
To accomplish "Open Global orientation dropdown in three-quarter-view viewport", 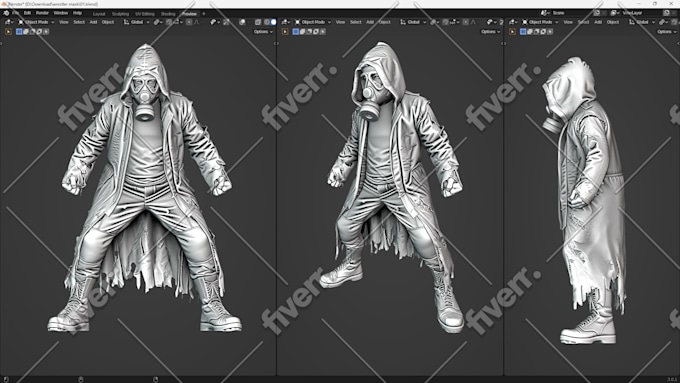I will coord(413,22).
